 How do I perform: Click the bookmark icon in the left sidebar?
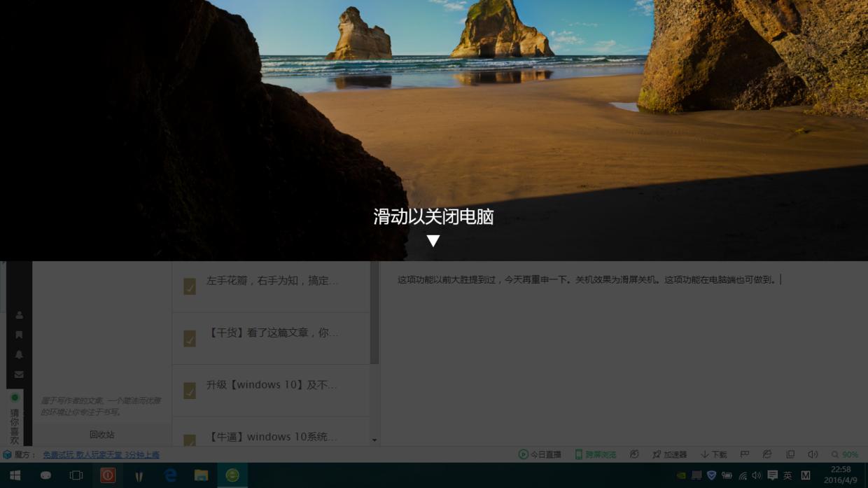point(18,334)
